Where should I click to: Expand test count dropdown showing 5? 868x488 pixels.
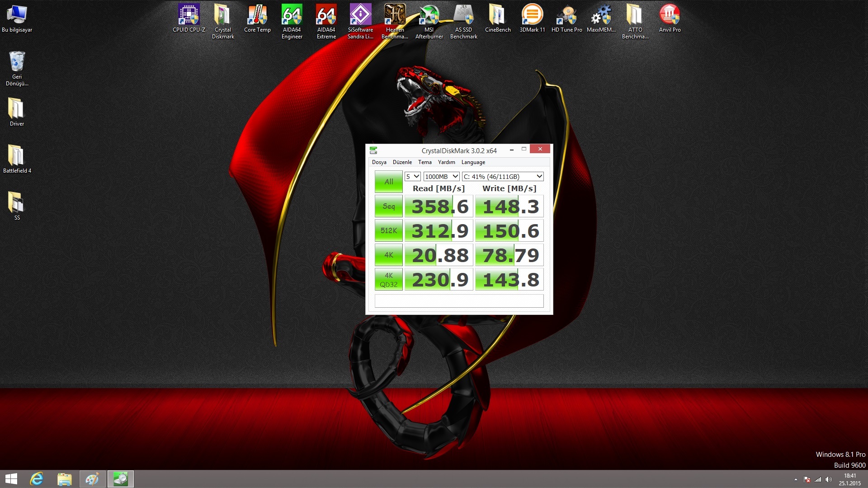413,177
